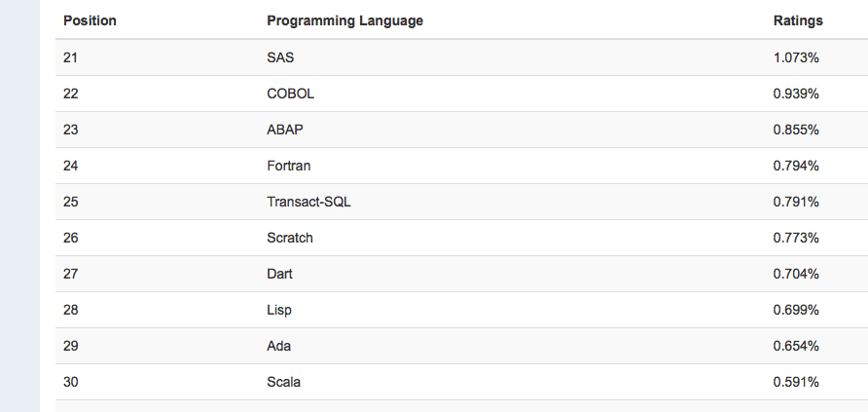Select the 0.591% rating cell
Viewport: 868px width, 412px height.
click(x=796, y=382)
